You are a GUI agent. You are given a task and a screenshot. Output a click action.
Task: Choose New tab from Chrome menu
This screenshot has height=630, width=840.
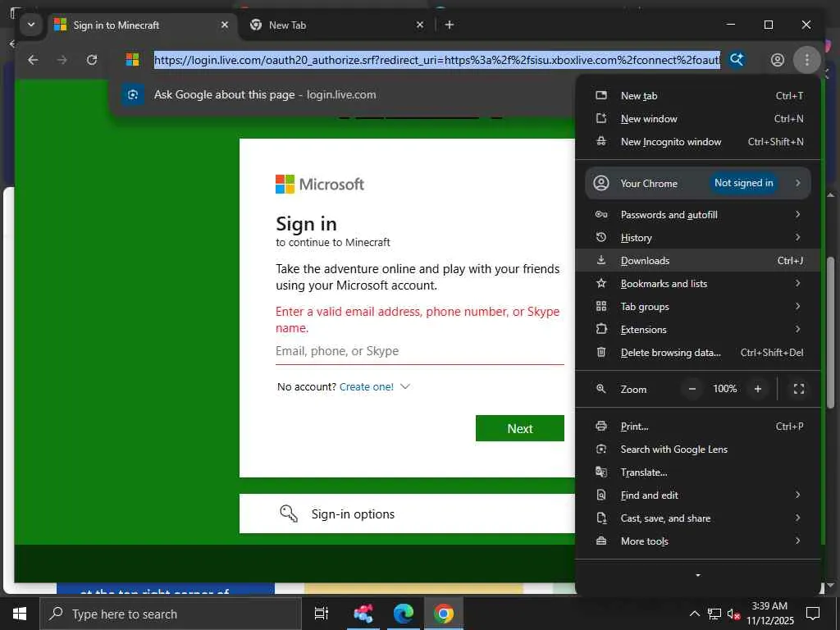[x=698, y=96]
